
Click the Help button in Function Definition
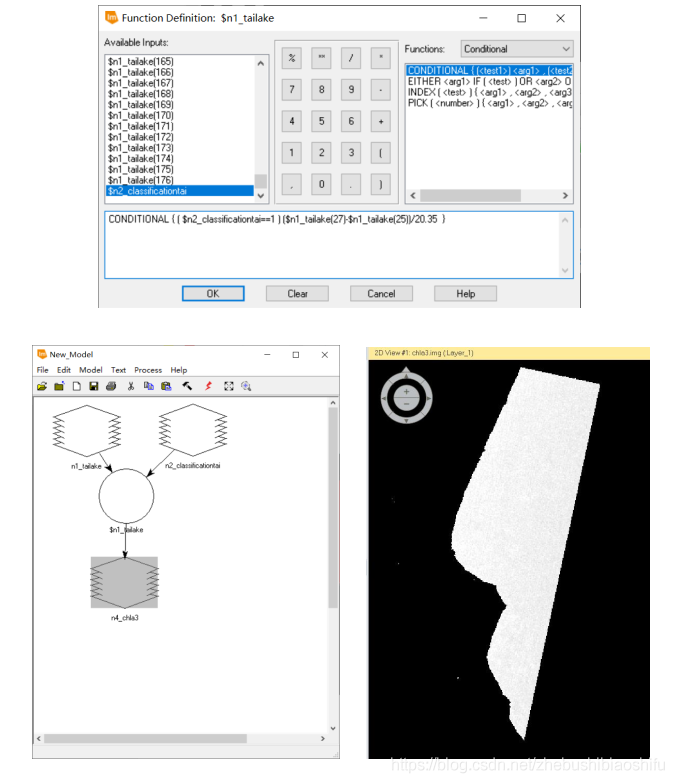pos(465,294)
